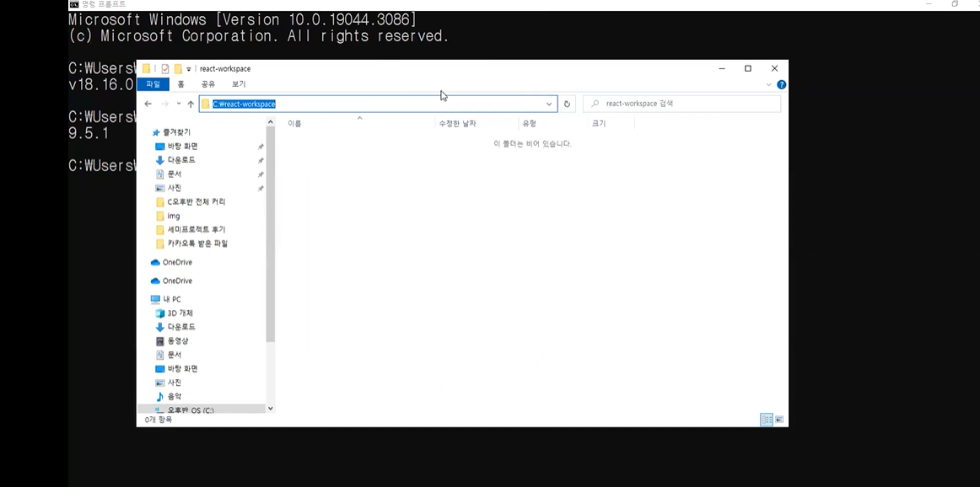
Task: Click navigation pane scrollbar down arrow
Action: click(x=270, y=409)
